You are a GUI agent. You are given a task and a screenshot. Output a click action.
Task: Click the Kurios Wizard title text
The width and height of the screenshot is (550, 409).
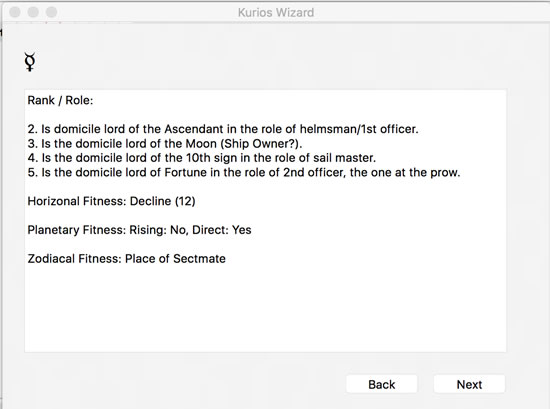click(276, 13)
